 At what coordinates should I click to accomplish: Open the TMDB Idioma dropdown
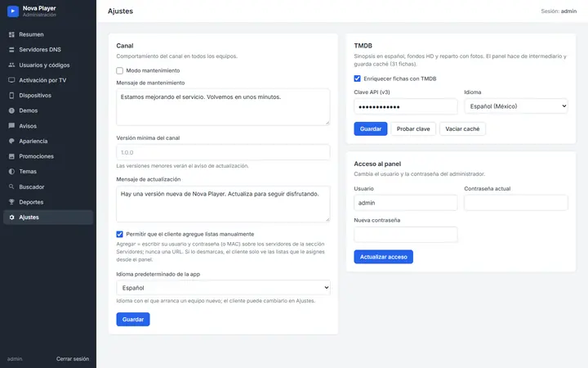(516, 106)
